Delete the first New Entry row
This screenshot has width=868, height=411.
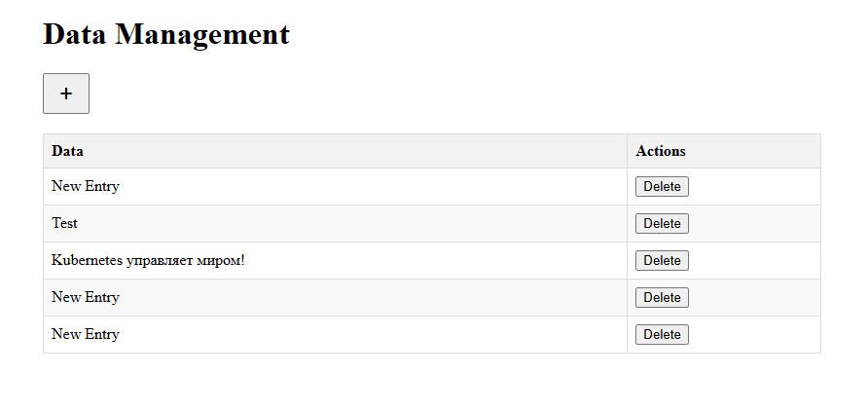click(x=662, y=187)
